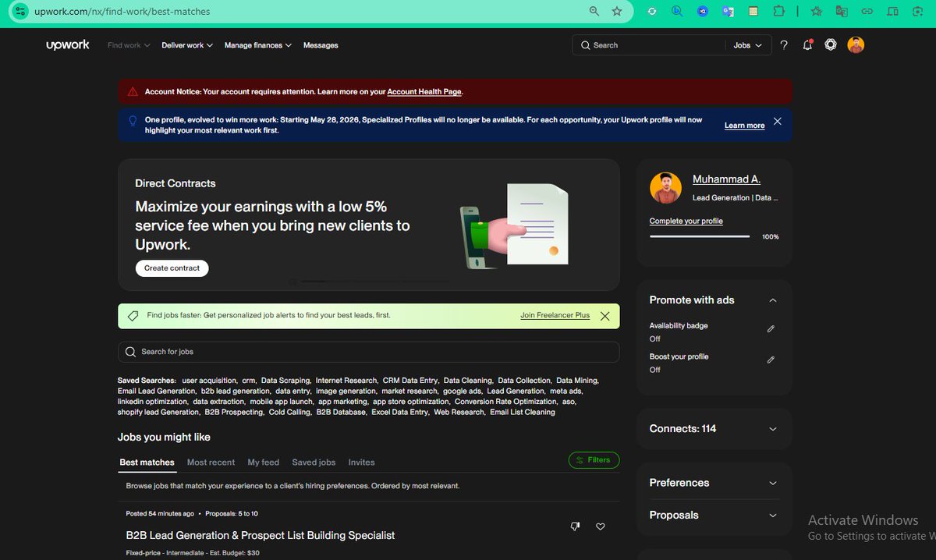Image resolution: width=936 pixels, height=560 pixels.
Task: Click Complete your profile link
Action: point(686,222)
